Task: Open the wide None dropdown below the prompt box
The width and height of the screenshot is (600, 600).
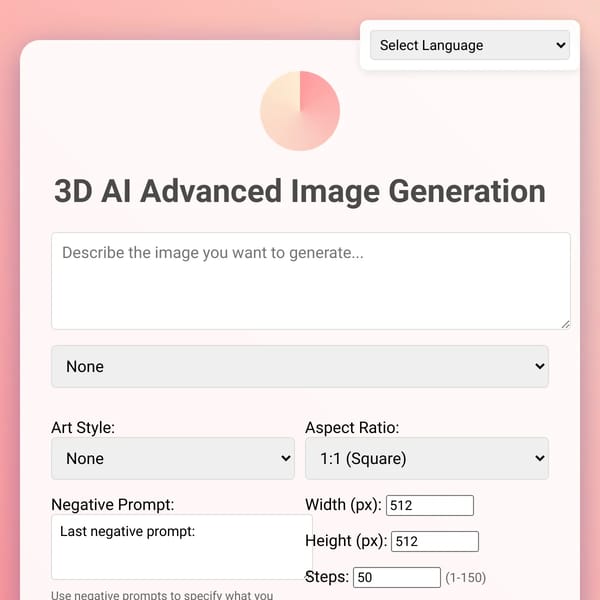Action: (x=300, y=366)
